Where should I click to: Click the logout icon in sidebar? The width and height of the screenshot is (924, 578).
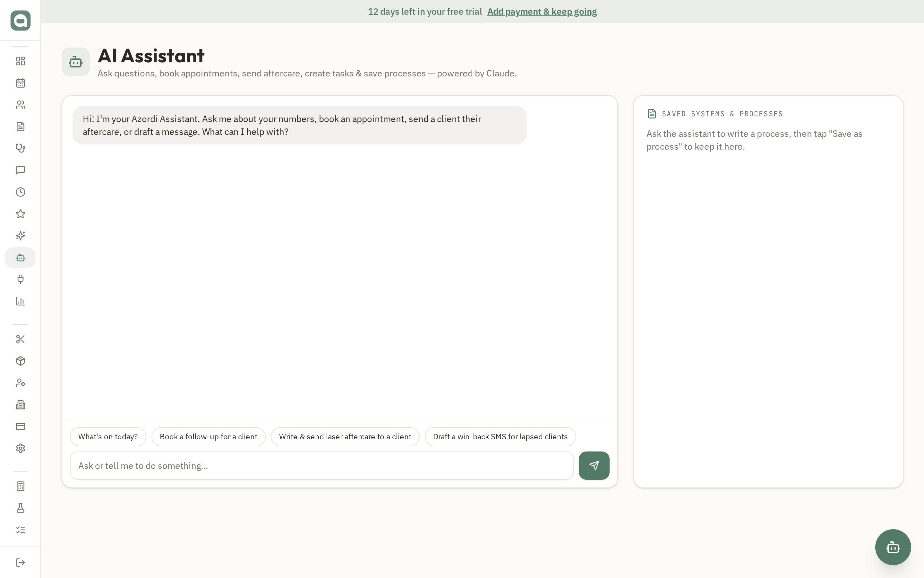click(20, 562)
